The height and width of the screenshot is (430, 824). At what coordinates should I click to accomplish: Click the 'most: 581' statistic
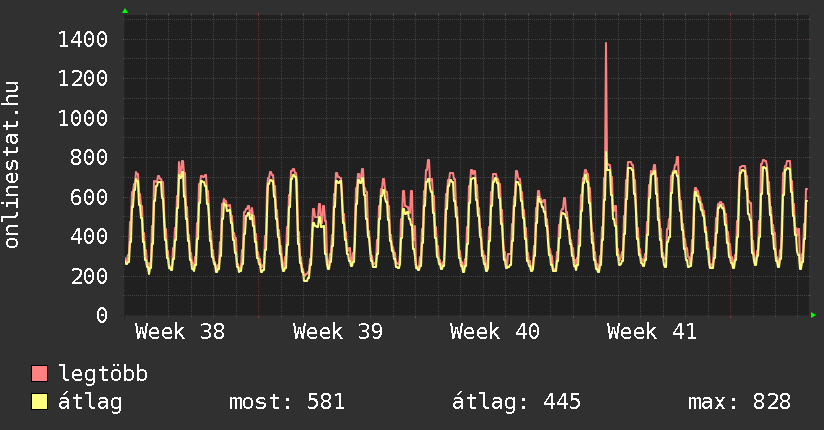[287, 402]
